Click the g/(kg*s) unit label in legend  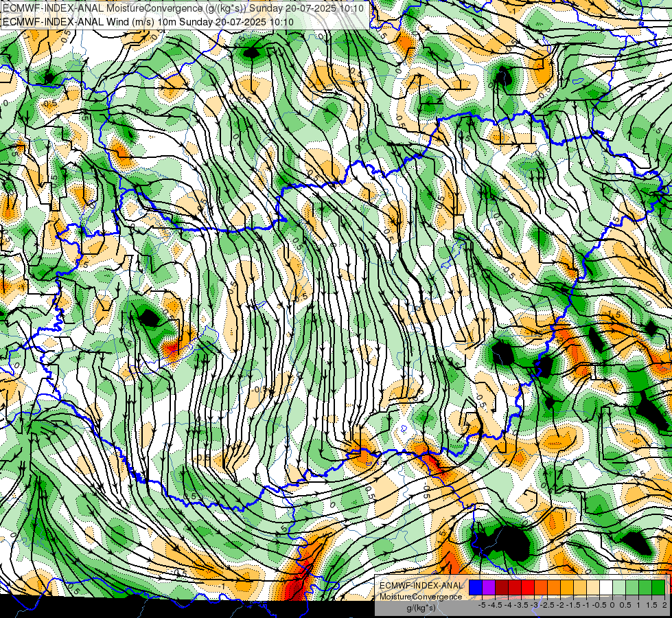[x=421, y=608]
